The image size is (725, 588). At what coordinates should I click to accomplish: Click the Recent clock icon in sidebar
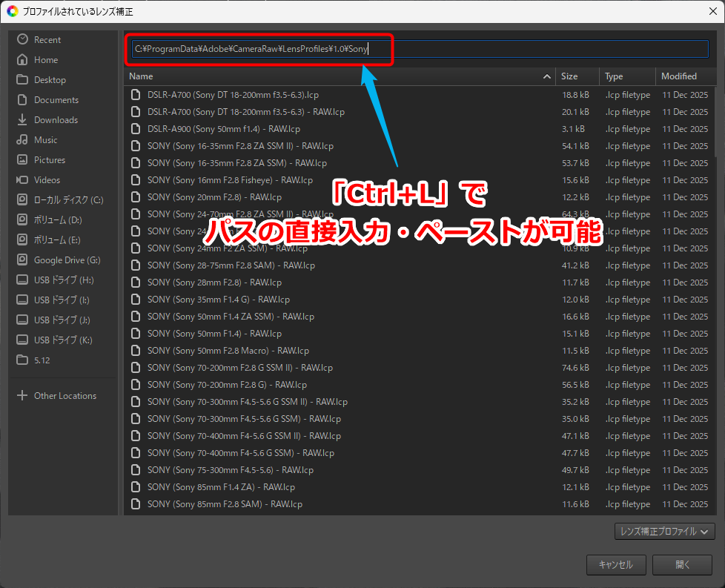[x=22, y=39]
